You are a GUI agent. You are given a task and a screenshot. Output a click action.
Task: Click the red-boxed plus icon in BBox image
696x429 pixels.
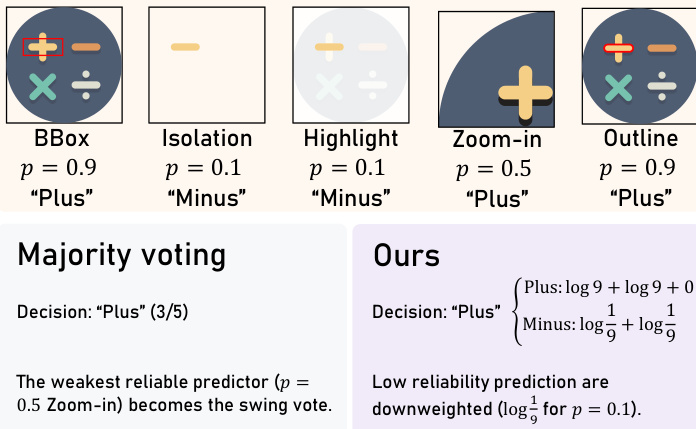click(43, 46)
